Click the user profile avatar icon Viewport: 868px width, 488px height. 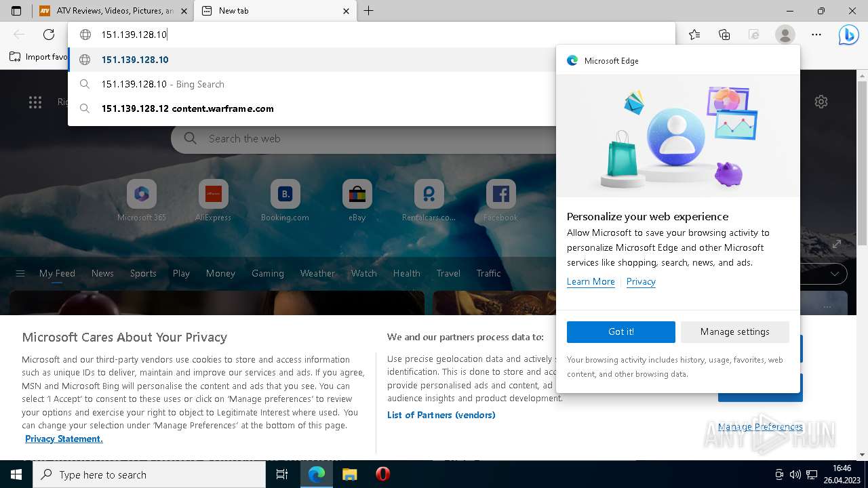point(785,35)
